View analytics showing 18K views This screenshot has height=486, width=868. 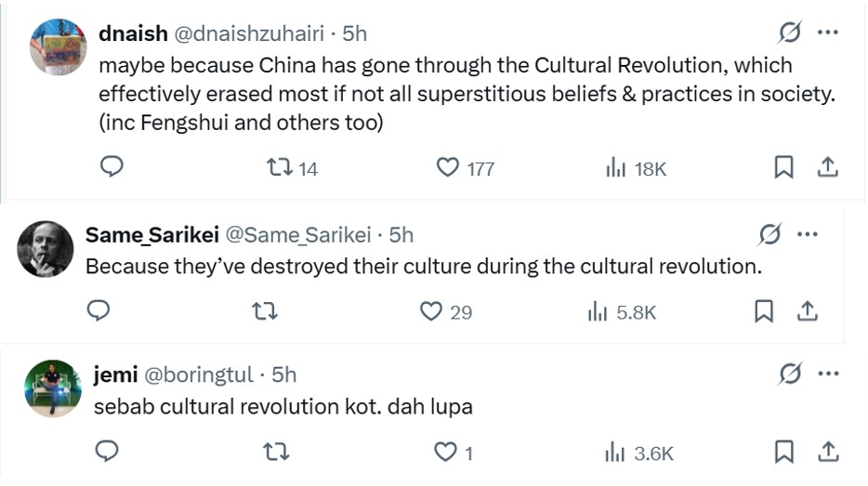click(x=615, y=168)
